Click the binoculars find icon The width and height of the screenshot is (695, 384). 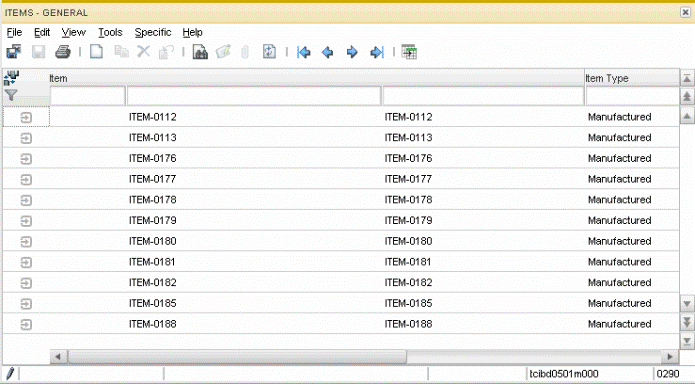[x=200, y=52]
